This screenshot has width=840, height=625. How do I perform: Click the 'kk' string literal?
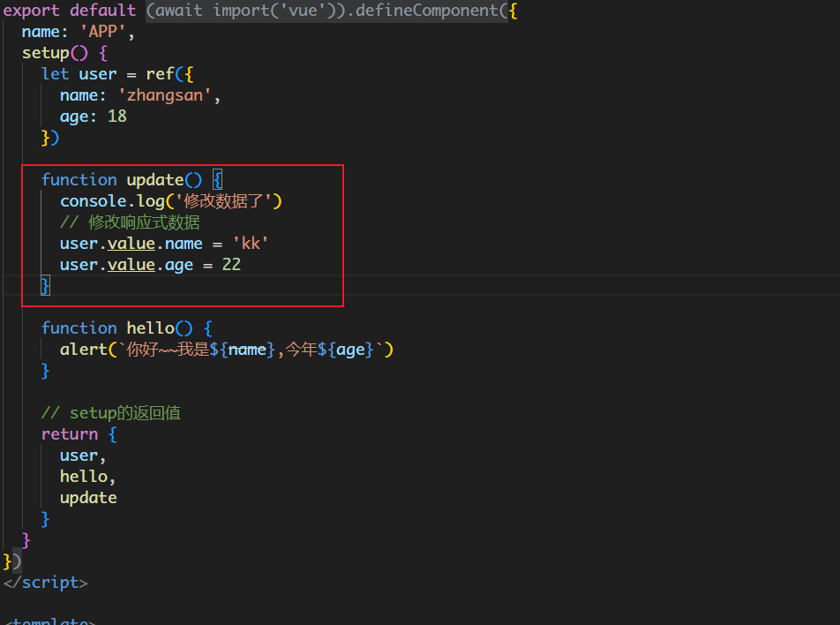(x=250, y=244)
